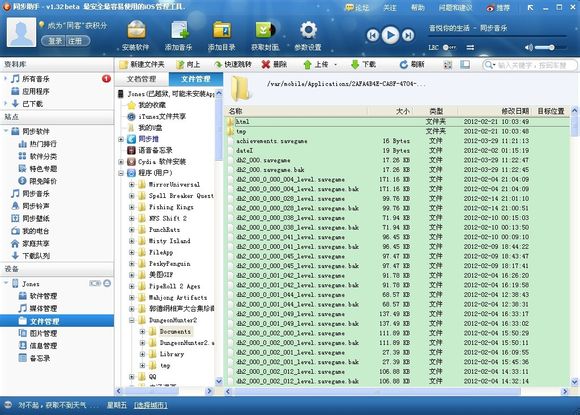Open 问题和建议 feedback menu

(x=455, y=7)
